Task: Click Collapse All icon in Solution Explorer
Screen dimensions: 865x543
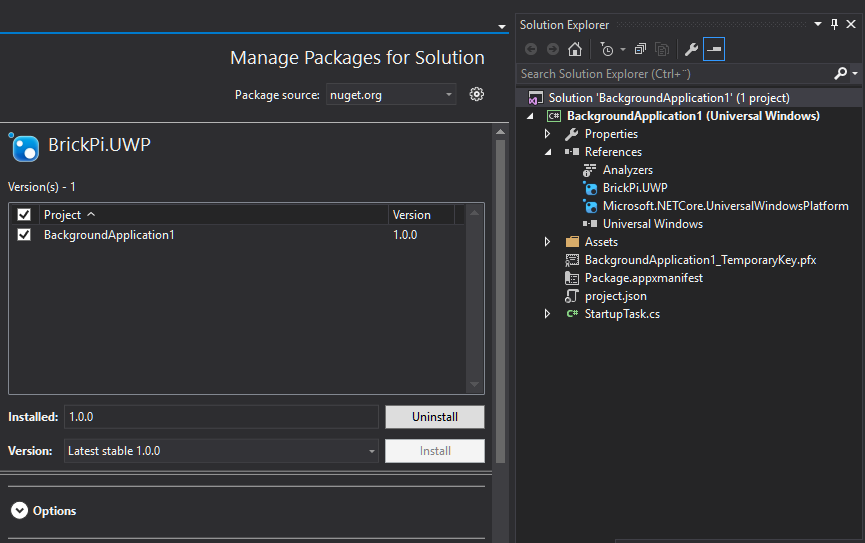Action: [x=640, y=50]
